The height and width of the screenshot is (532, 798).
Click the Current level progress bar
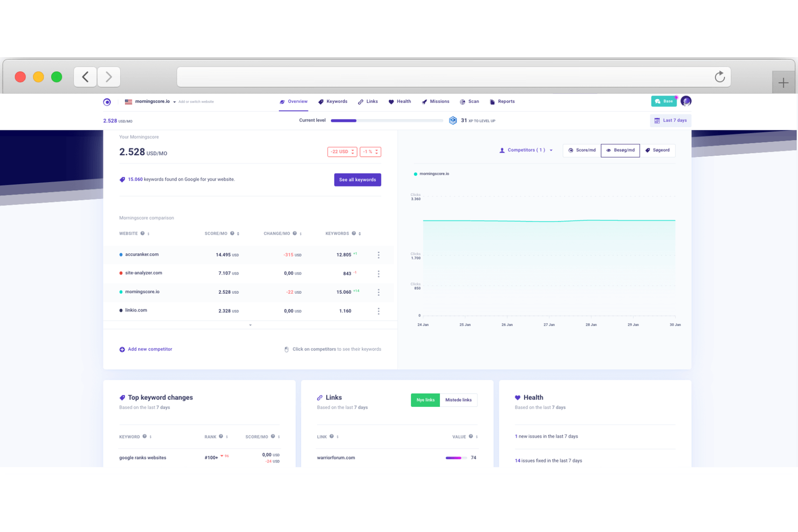387,120
